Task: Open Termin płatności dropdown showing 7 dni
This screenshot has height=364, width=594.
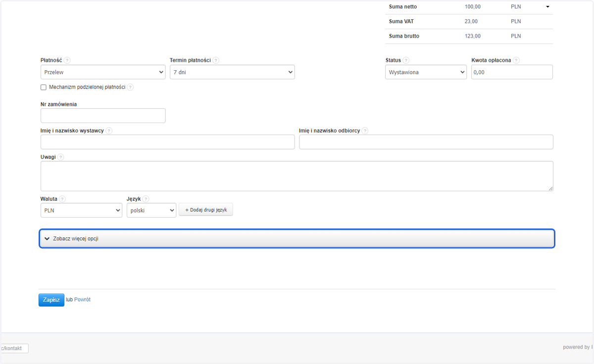Action: [x=232, y=72]
